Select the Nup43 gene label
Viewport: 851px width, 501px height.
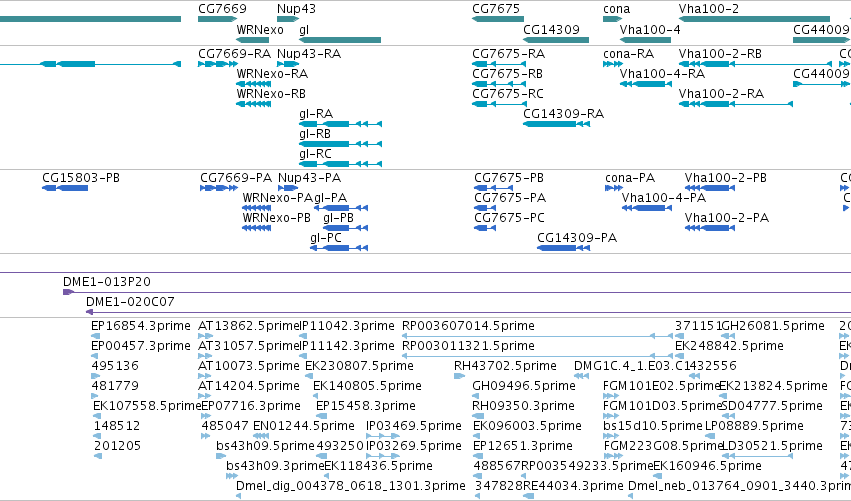click(x=296, y=9)
